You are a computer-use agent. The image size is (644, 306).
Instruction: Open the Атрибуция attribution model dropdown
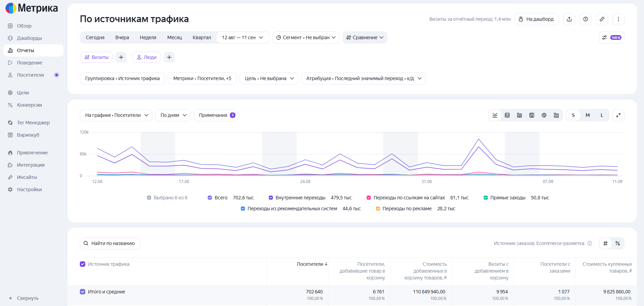(363, 78)
